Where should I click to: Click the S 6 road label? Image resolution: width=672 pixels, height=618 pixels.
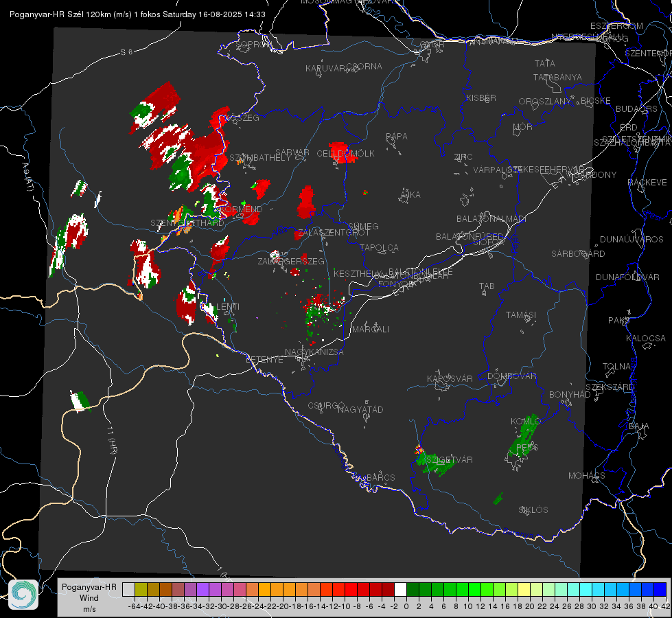(x=126, y=52)
